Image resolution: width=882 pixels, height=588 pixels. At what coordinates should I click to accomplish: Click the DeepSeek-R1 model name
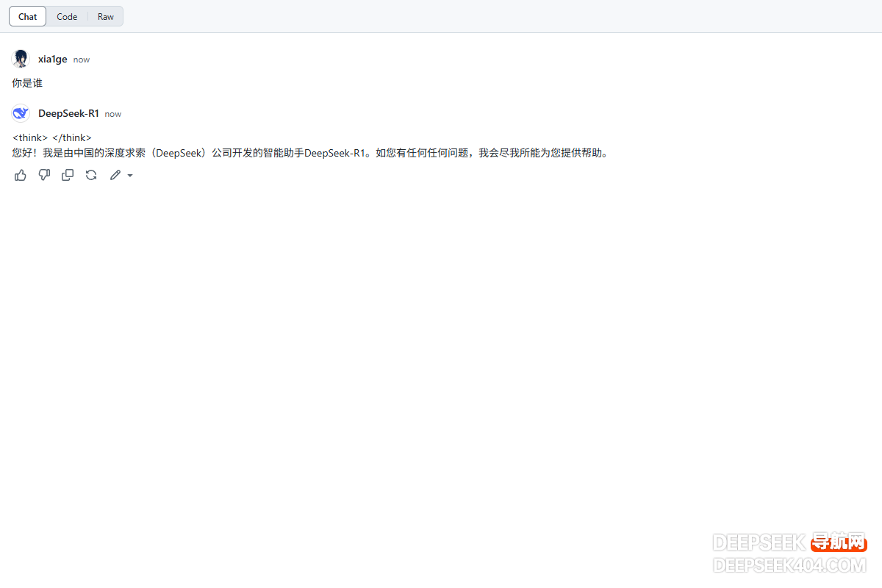click(68, 114)
